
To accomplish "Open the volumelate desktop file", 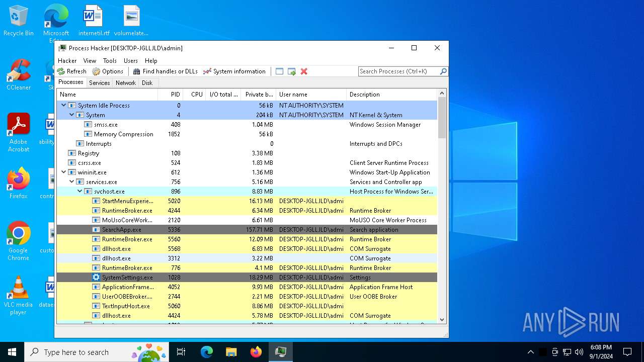I will (131, 21).
